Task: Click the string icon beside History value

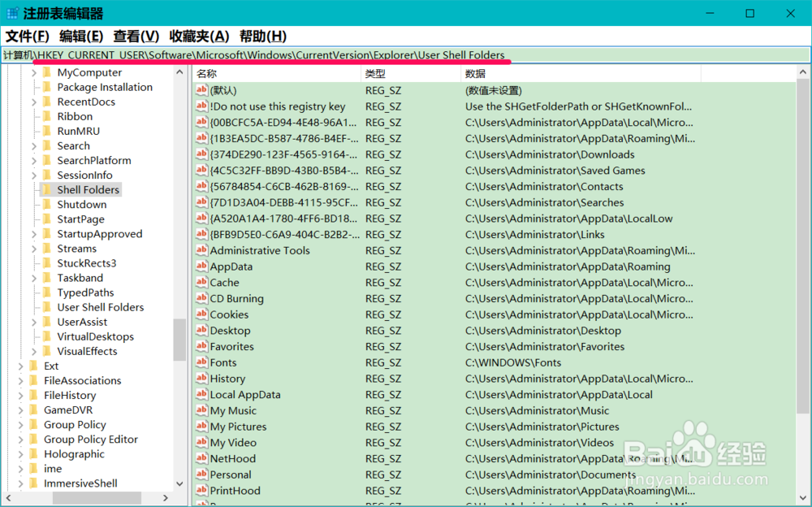Action: 201,379
